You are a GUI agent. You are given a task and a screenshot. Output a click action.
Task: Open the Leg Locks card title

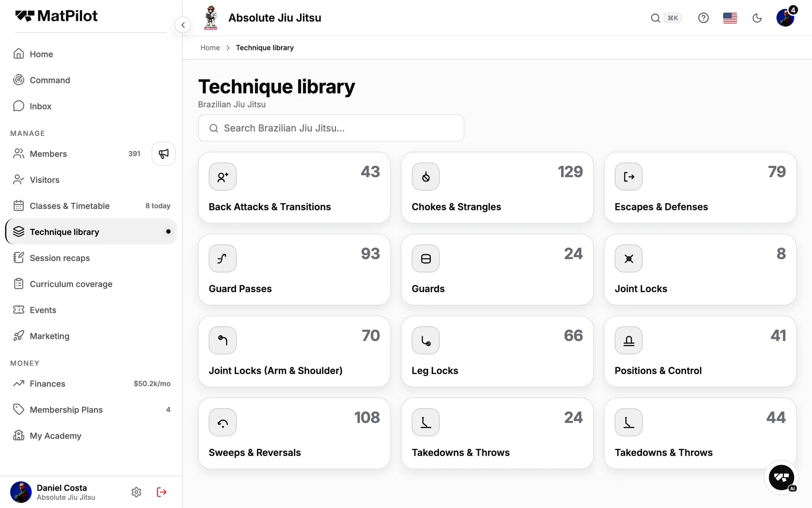click(x=435, y=371)
